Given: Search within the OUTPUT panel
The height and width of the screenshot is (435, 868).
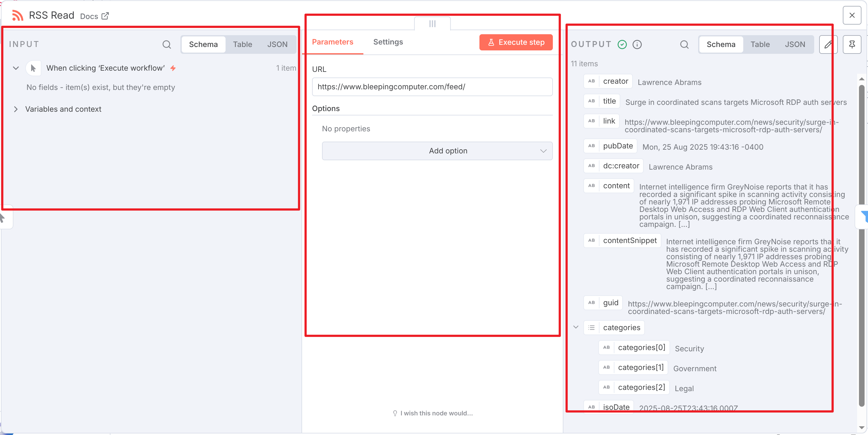Looking at the screenshot, I should tap(684, 44).
